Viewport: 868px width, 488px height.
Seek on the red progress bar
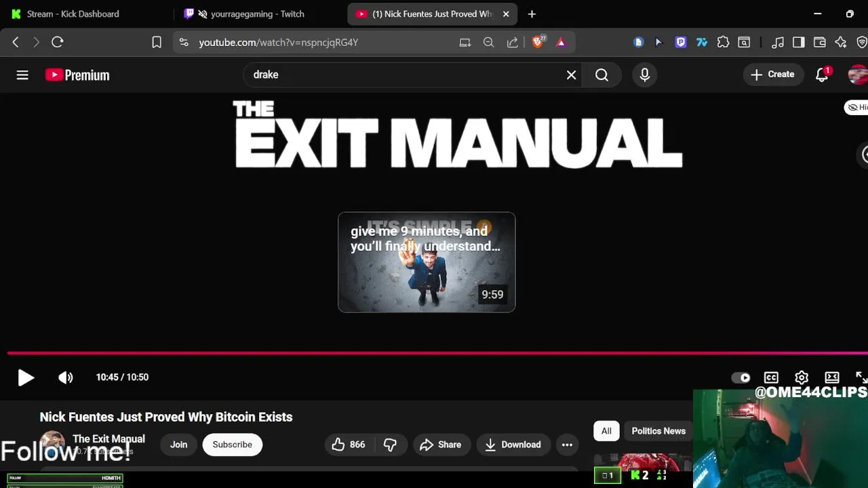click(437, 353)
